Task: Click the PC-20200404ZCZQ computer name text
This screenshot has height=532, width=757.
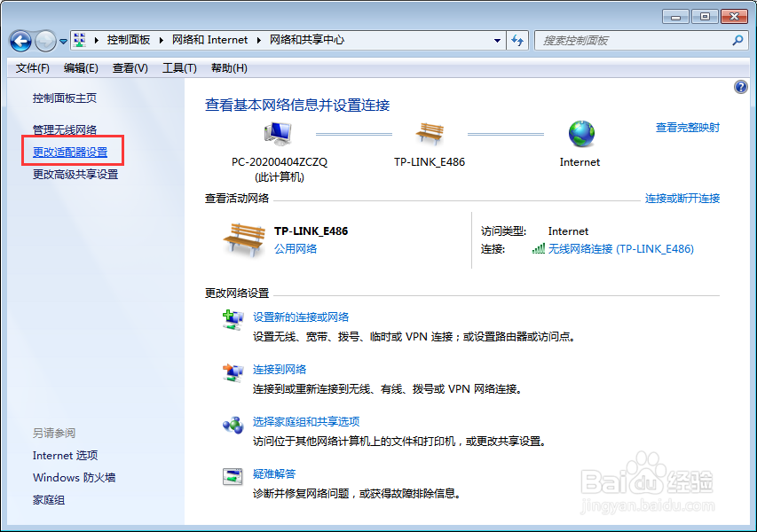Action: pos(280,162)
